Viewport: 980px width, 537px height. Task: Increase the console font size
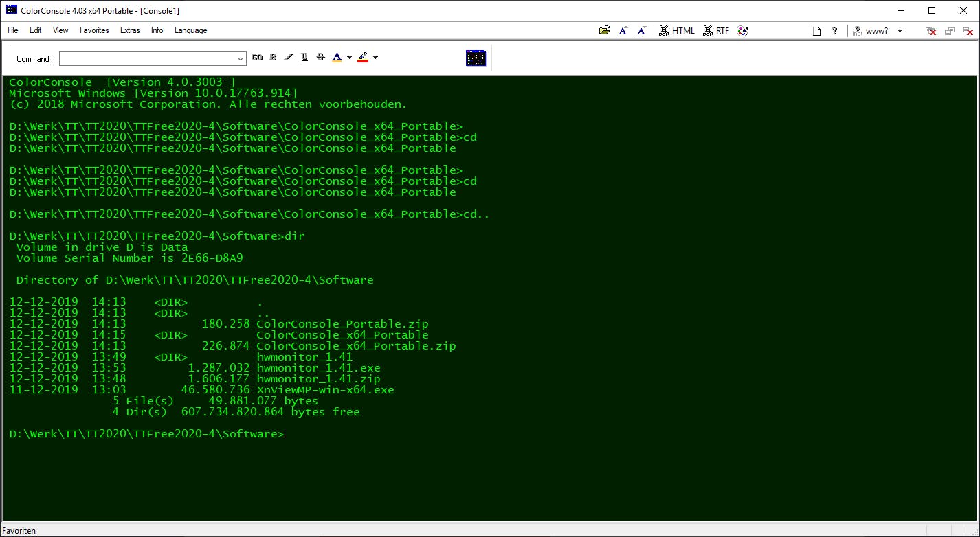(x=623, y=30)
